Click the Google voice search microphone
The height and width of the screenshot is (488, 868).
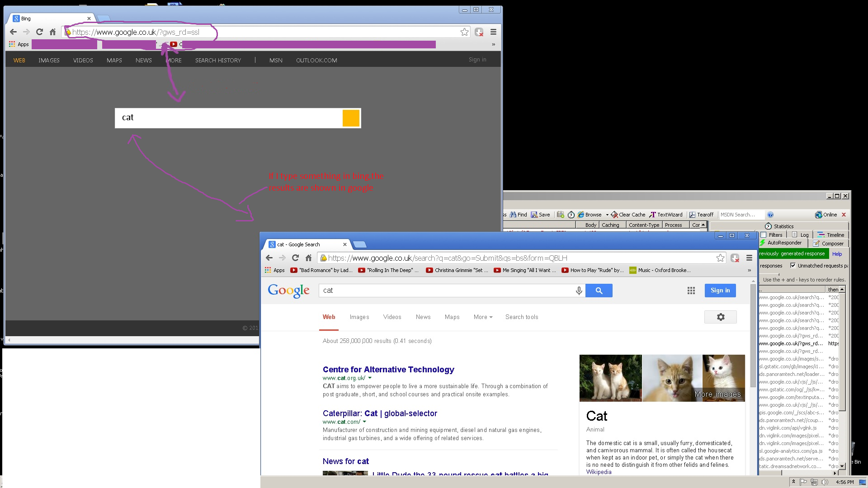(x=579, y=291)
